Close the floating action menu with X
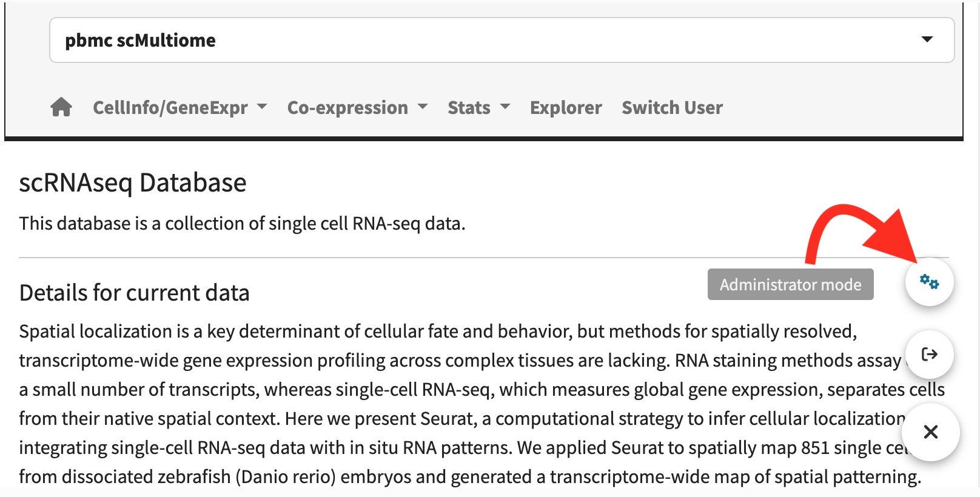This screenshot has height=497, width=980. point(930,432)
